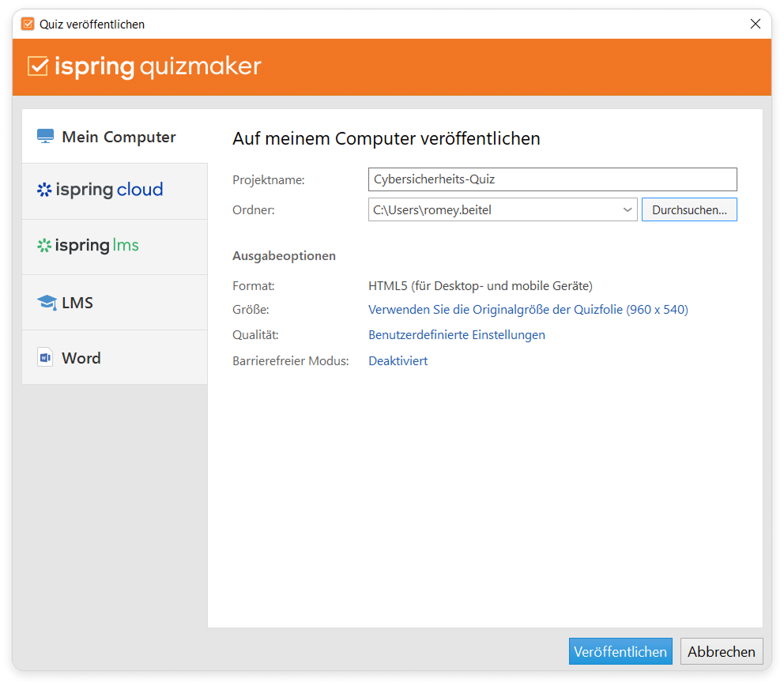The width and height of the screenshot is (784, 686).
Task: Click the checkmark logo in the orange banner
Action: [x=38, y=67]
